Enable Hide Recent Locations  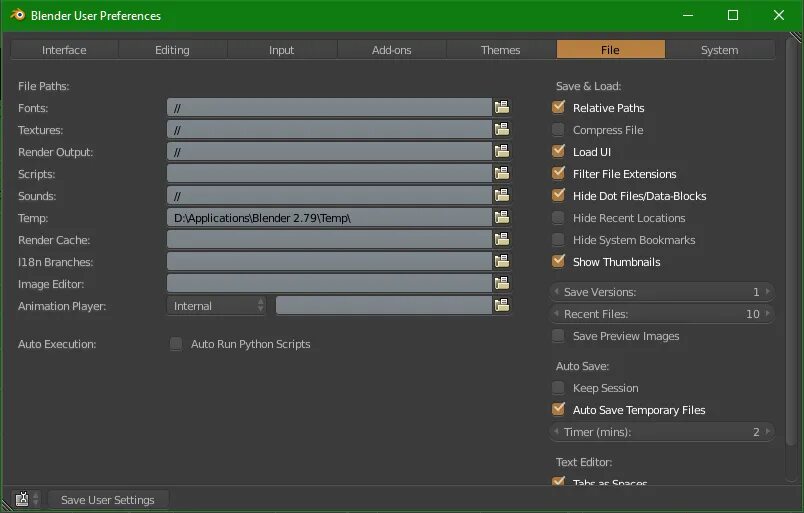tap(558, 218)
